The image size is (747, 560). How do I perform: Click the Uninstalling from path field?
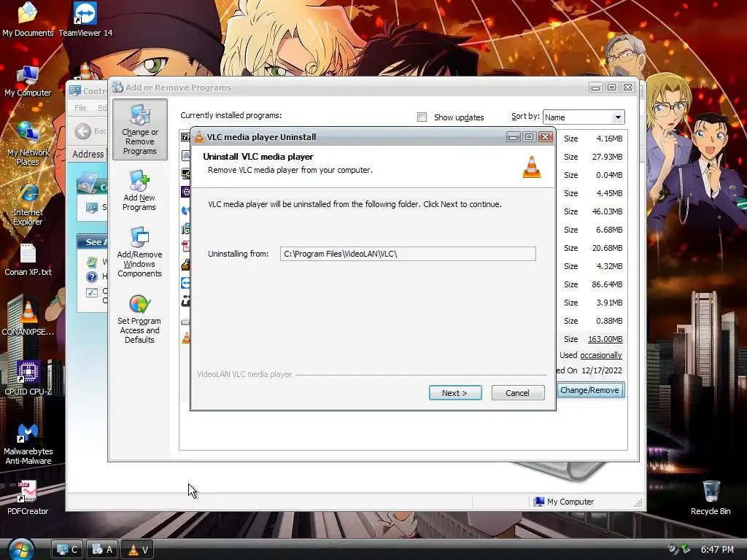click(408, 254)
